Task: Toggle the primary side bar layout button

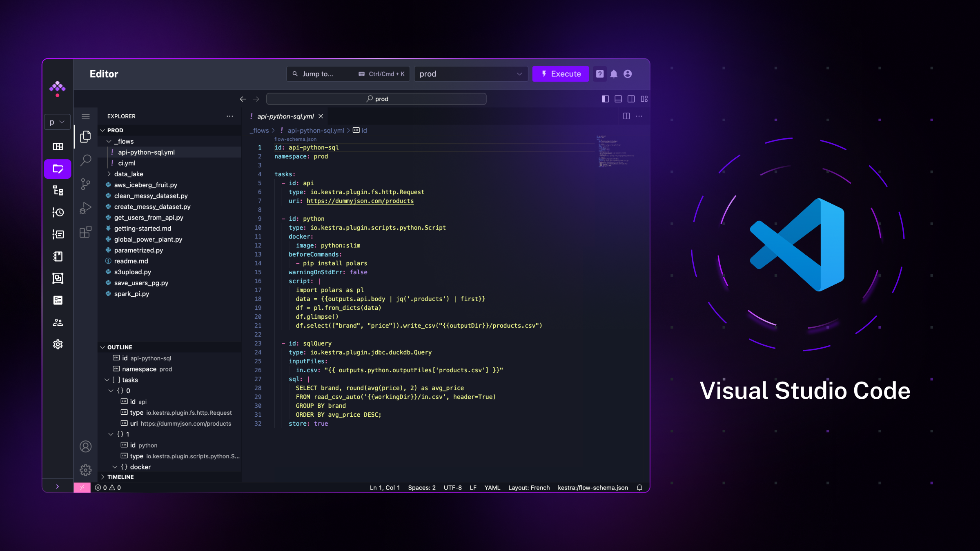Action: [605, 99]
